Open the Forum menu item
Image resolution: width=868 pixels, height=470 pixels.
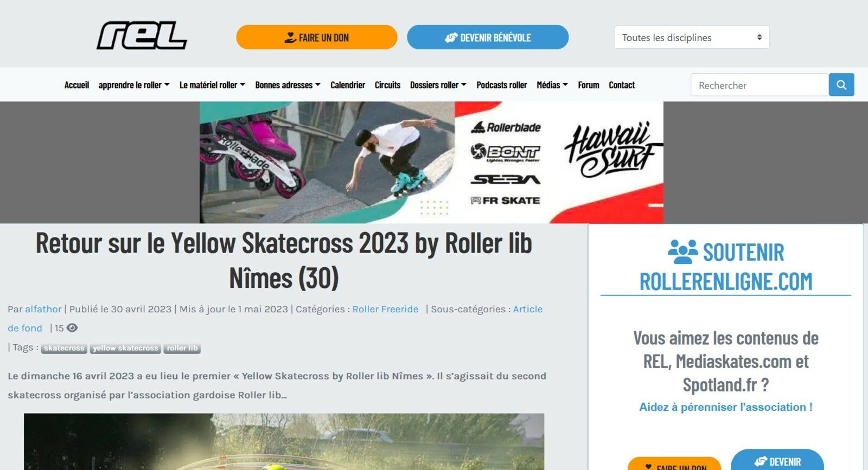[589, 85]
